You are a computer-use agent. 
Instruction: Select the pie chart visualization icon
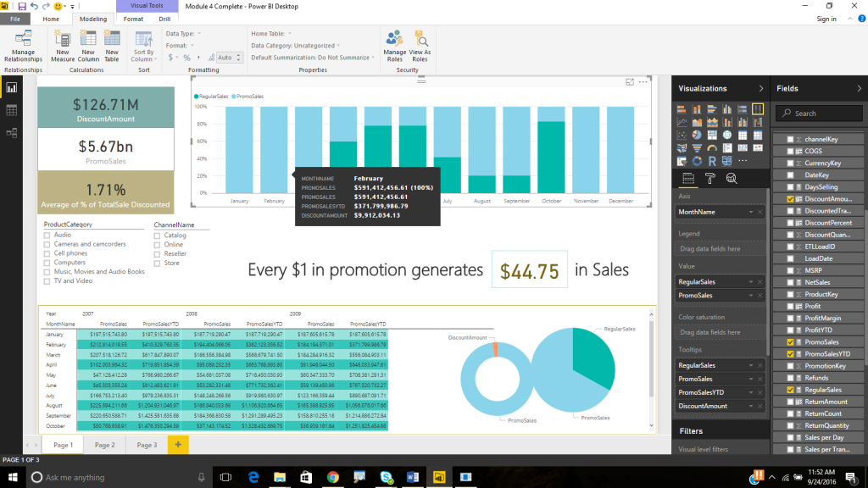698,135
